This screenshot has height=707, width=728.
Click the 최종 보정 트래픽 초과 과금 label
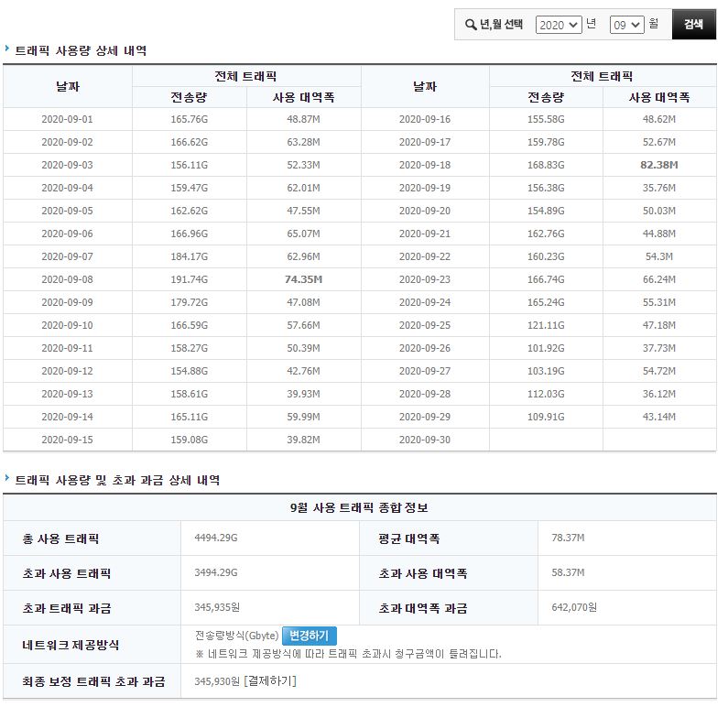(x=93, y=681)
